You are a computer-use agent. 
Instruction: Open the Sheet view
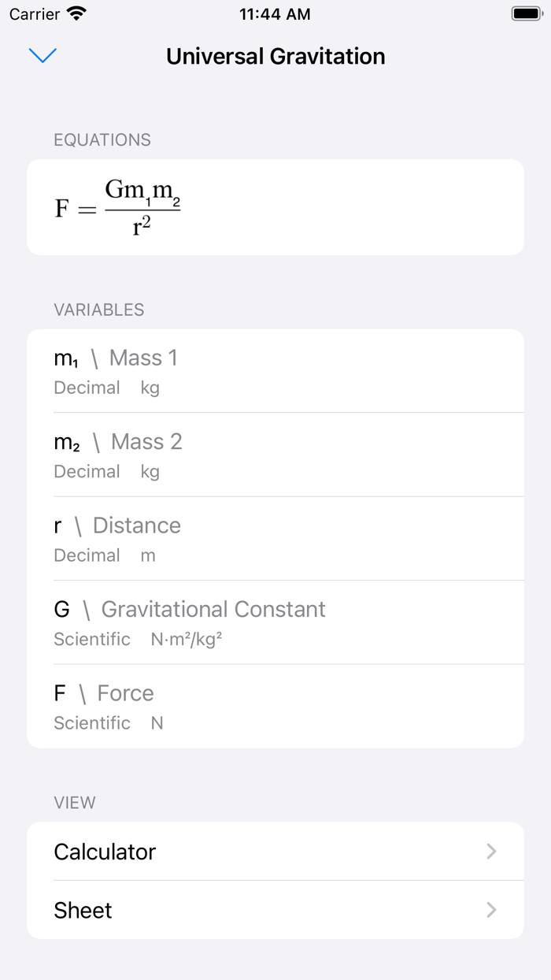point(275,910)
